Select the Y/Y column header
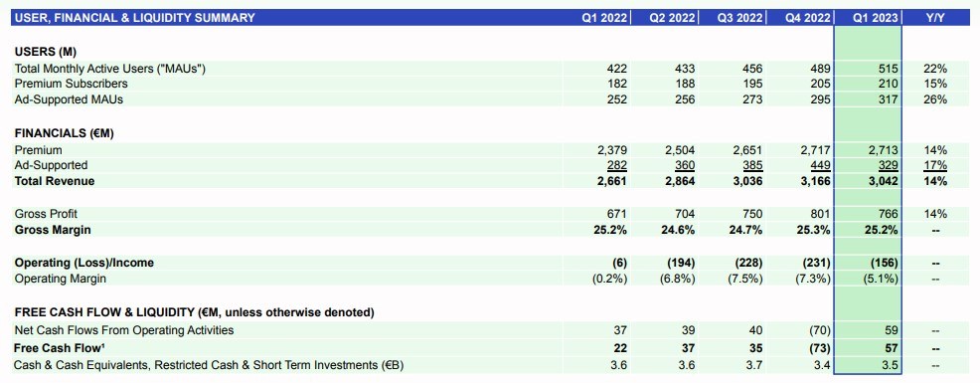Image resolution: width=980 pixels, height=383 pixels. (935, 18)
